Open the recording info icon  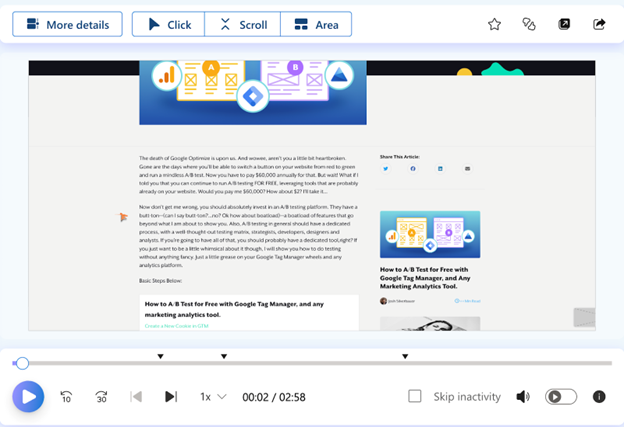click(599, 397)
